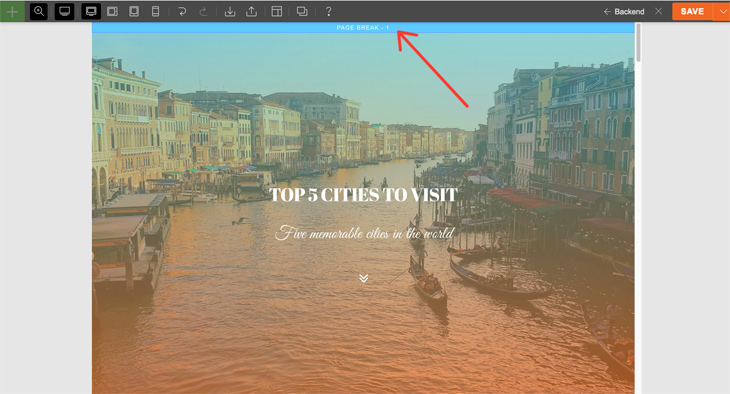Open help question mark icon

click(x=328, y=11)
